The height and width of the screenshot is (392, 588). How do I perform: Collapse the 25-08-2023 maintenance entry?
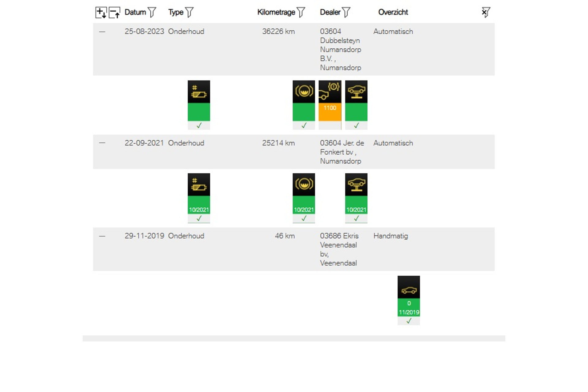102,32
